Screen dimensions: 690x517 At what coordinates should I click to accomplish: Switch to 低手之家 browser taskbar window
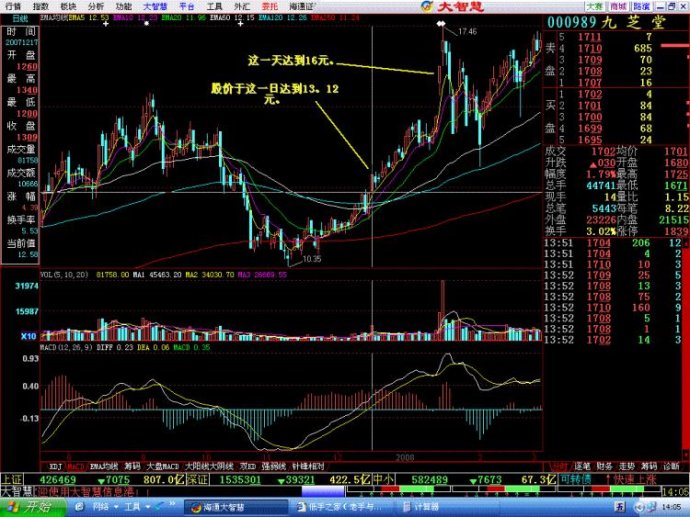(x=340, y=507)
